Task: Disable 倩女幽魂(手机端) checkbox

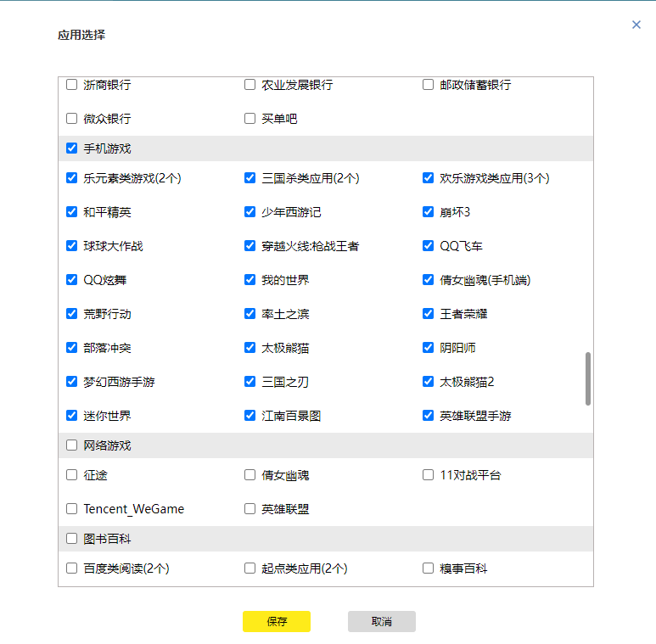Action: 428,279
